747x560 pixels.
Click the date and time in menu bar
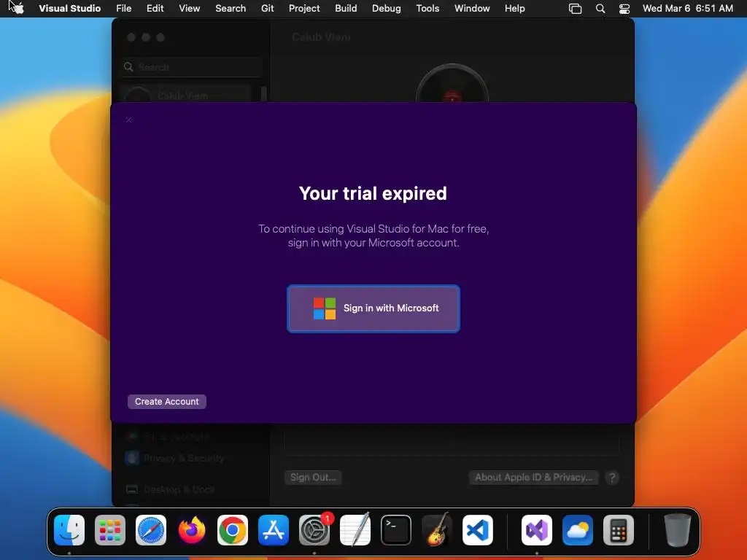pos(687,8)
